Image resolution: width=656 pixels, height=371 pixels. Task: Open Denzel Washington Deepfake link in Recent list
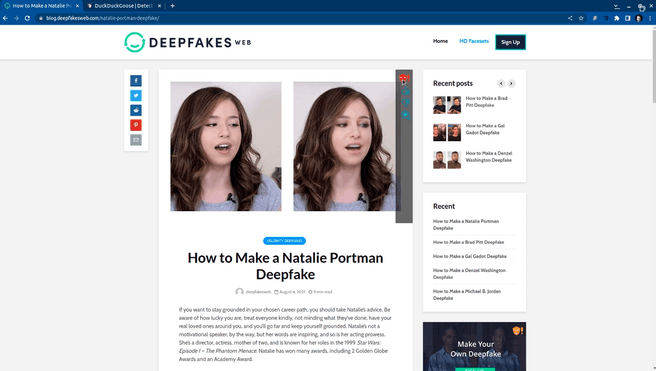coord(469,274)
